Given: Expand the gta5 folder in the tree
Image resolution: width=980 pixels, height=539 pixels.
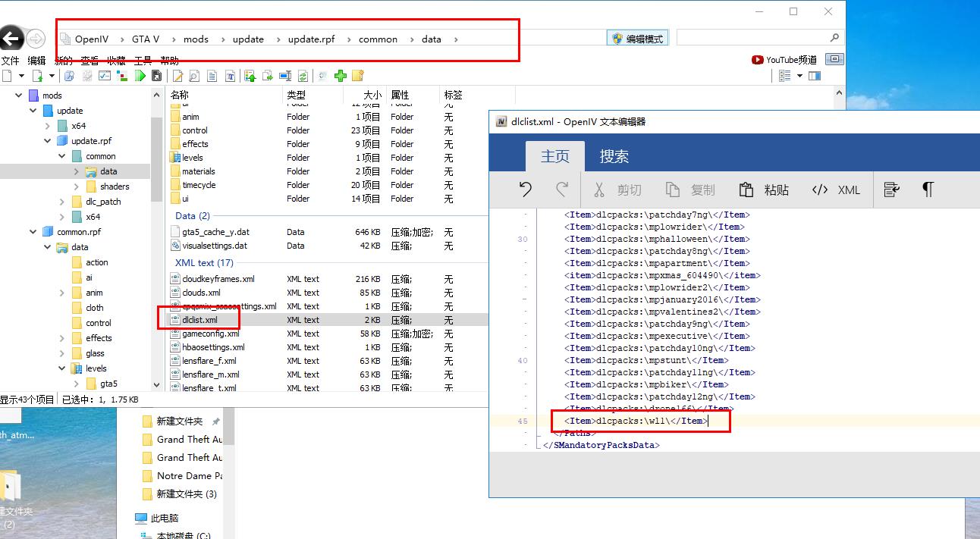Looking at the screenshot, I should coord(77,384).
